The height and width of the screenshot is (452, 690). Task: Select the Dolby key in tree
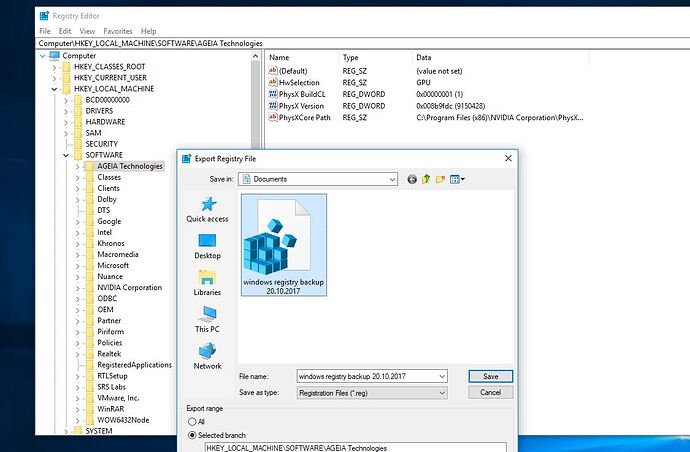pyautogui.click(x=107, y=199)
